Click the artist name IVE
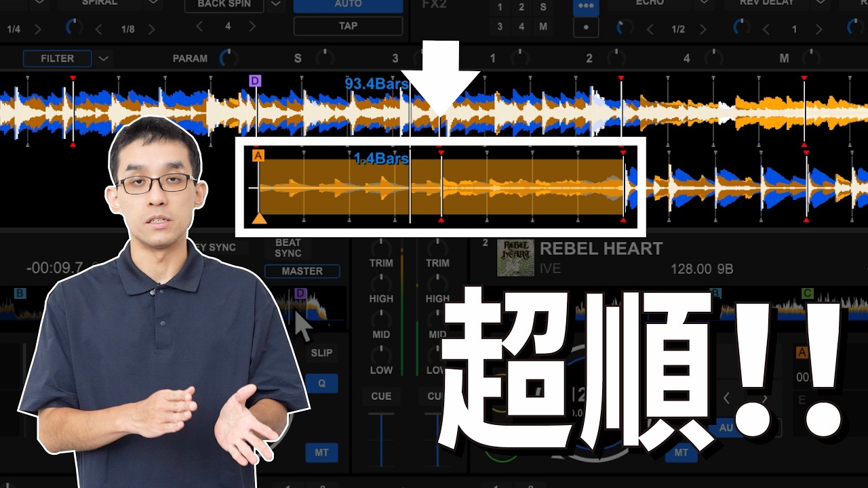This screenshot has height=488, width=868. 551,269
